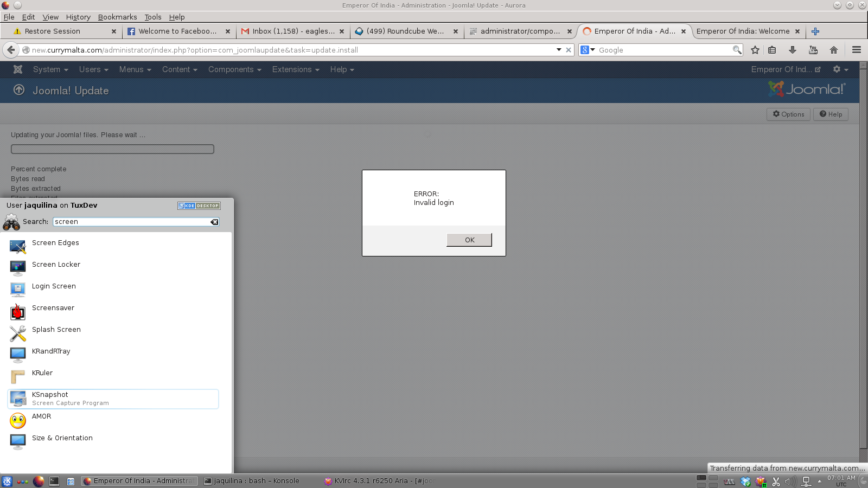
Task: Switch to the Roundcube Webmail tab
Action: (x=407, y=31)
